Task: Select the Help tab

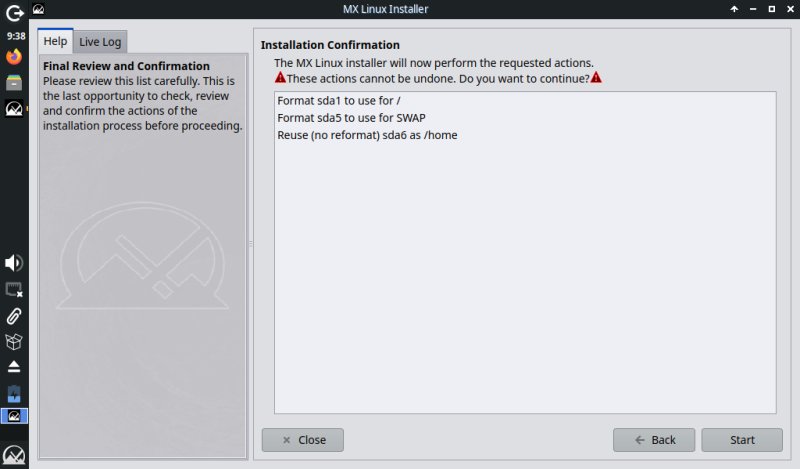Action: point(55,42)
